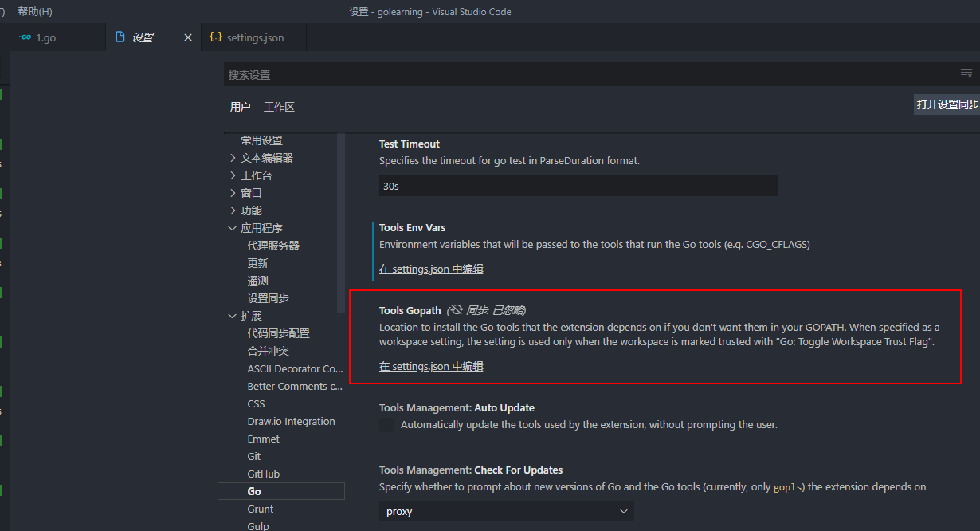Click the sync-ignored icon beside Tools Gopath
This screenshot has height=531, width=980.
coord(456,310)
